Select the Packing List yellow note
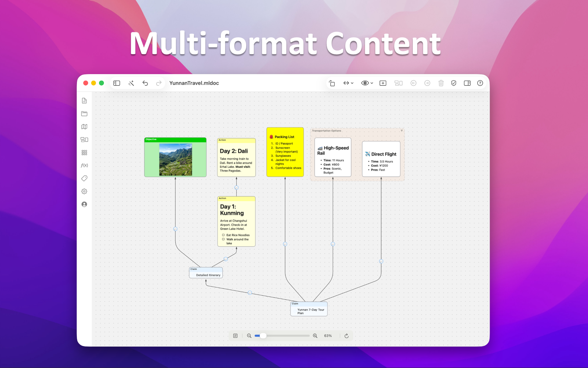 [285, 152]
